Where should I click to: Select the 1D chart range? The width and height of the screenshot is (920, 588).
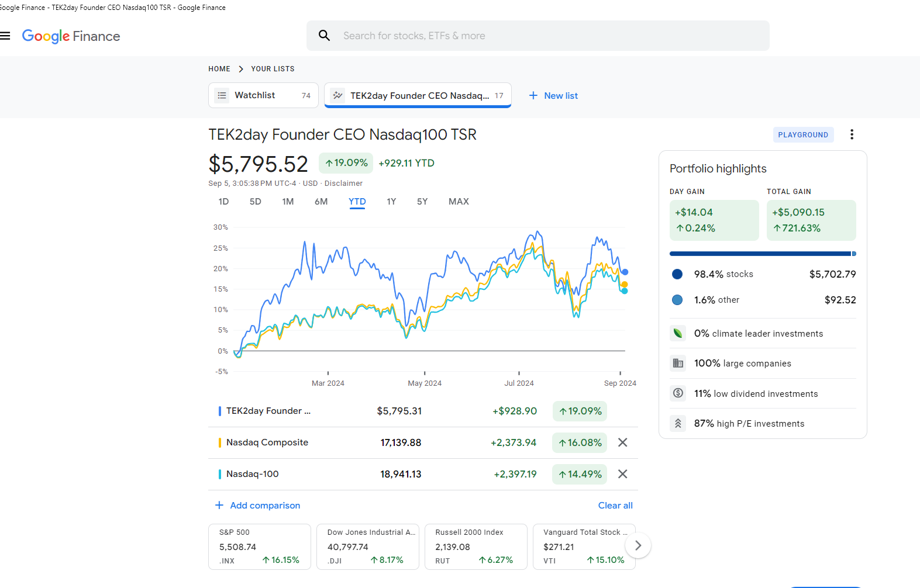(x=223, y=202)
